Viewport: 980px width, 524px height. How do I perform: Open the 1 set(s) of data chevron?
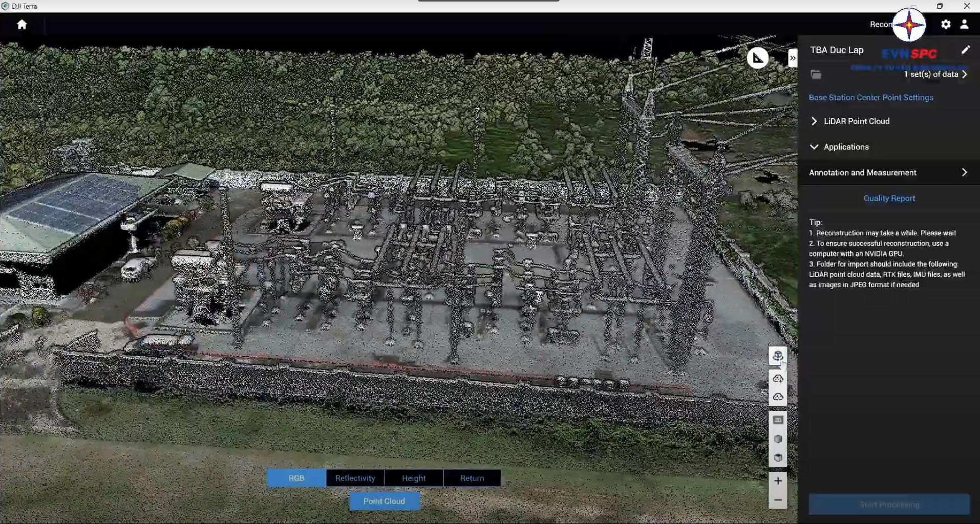(x=965, y=74)
